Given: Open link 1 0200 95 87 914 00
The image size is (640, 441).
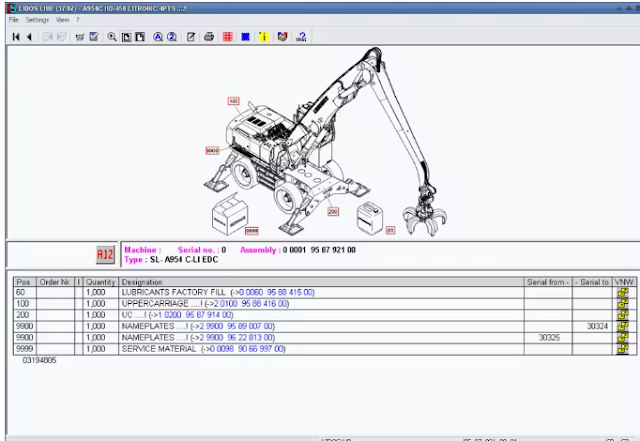Looking at the screenshot, I should click(195, 315).
